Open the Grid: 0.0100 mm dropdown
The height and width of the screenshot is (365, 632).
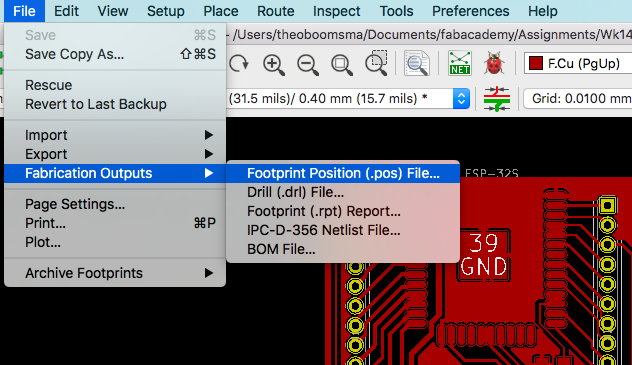578,98
